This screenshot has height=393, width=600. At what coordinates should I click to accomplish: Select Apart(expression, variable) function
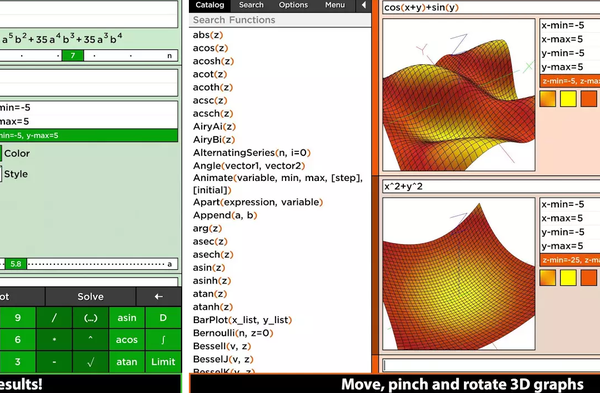pyautogui.click(x=258, y=202)
